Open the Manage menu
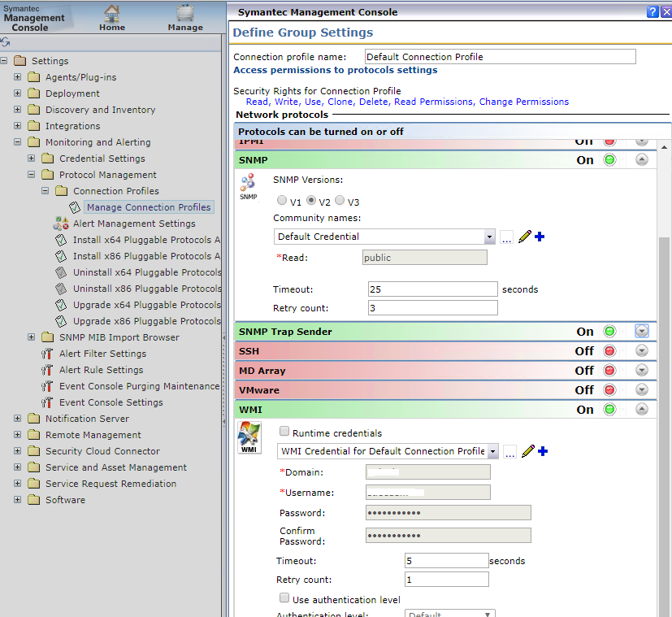The image size is (672, 617). pyautogui.click(x=185, y=18)
